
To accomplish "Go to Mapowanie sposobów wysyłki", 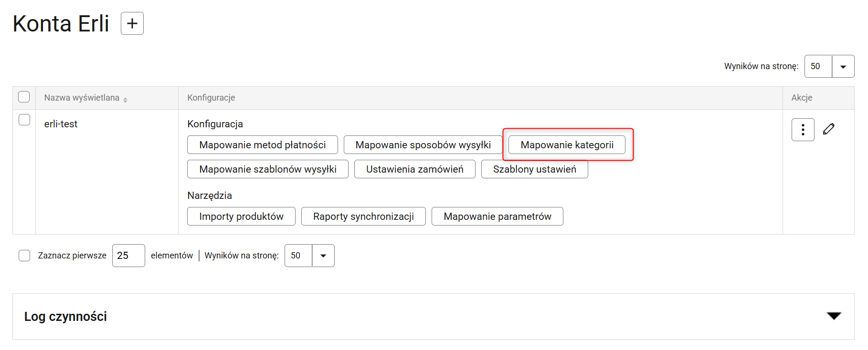I will pos(423,145).
